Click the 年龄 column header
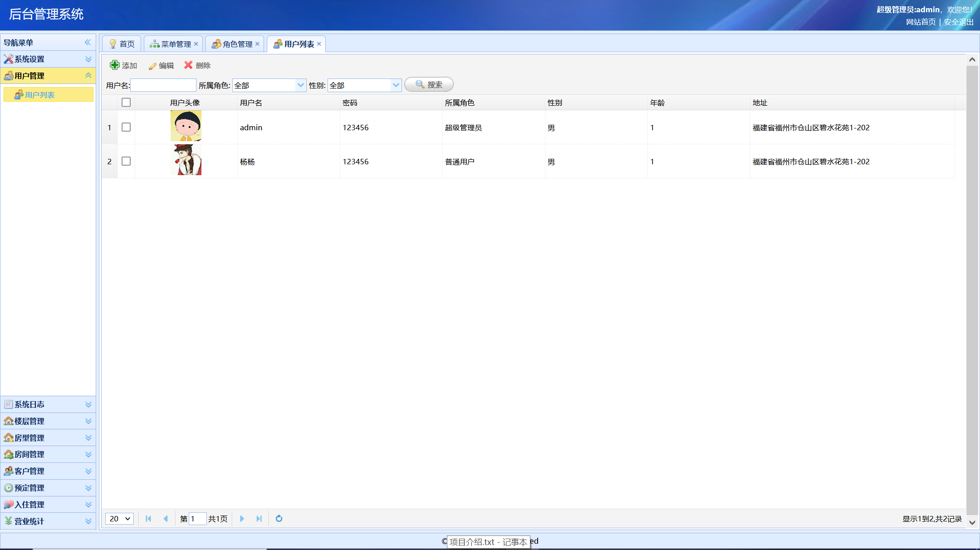980x550 pixels. (699, 103)
